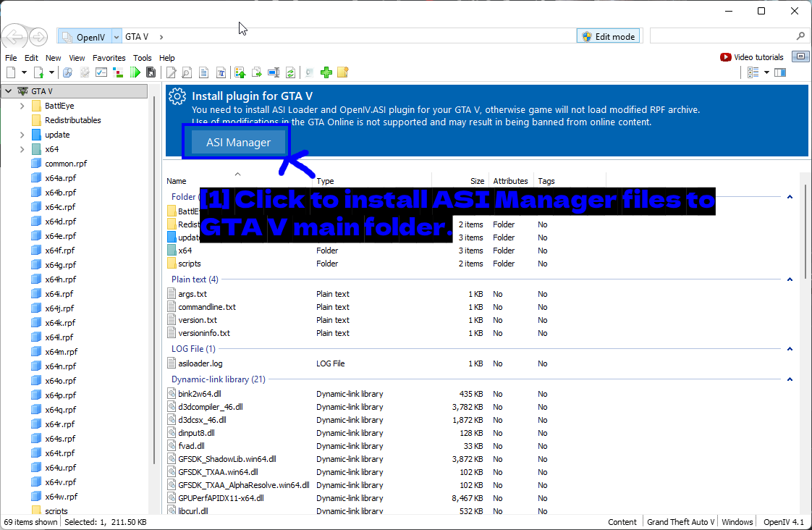Collapse the Plain text (4) group
Viewport: 812px width, 530px height.
coord(790,279)
